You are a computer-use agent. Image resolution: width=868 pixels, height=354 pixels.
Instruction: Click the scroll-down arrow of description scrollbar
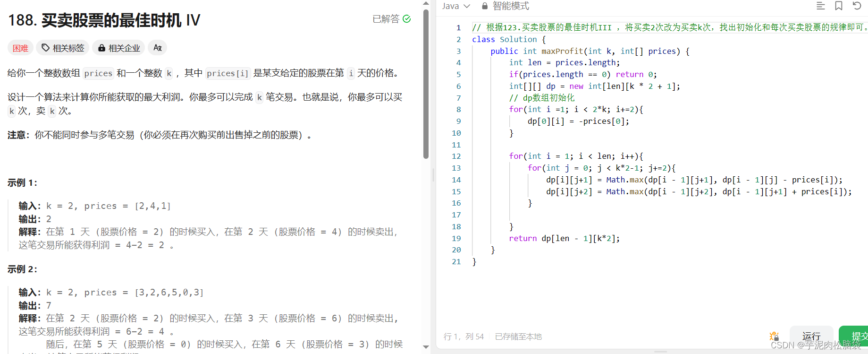[x=426, y=347]
